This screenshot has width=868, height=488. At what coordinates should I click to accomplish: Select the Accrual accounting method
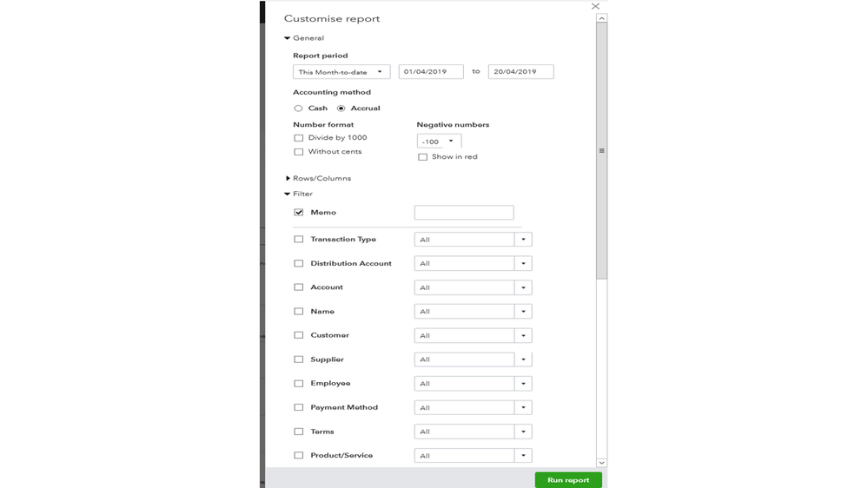click(x=341, y=109)
